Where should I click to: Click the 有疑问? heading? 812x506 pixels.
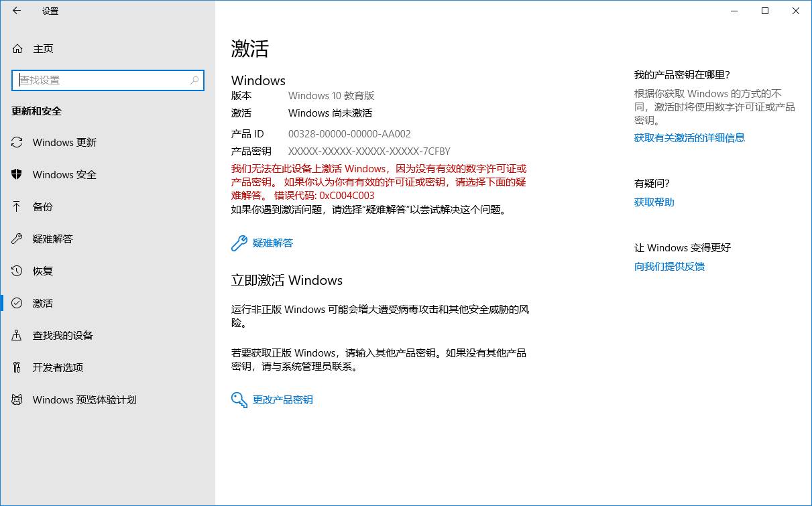coord(652,183)
